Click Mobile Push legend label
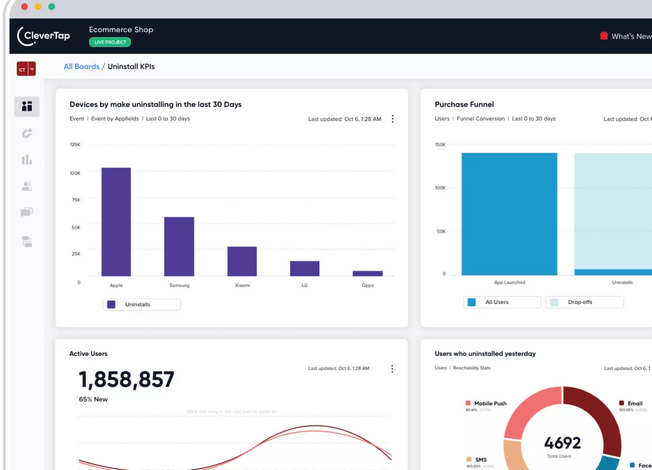Viewport: 652px width, 470px height. point(490,403)
